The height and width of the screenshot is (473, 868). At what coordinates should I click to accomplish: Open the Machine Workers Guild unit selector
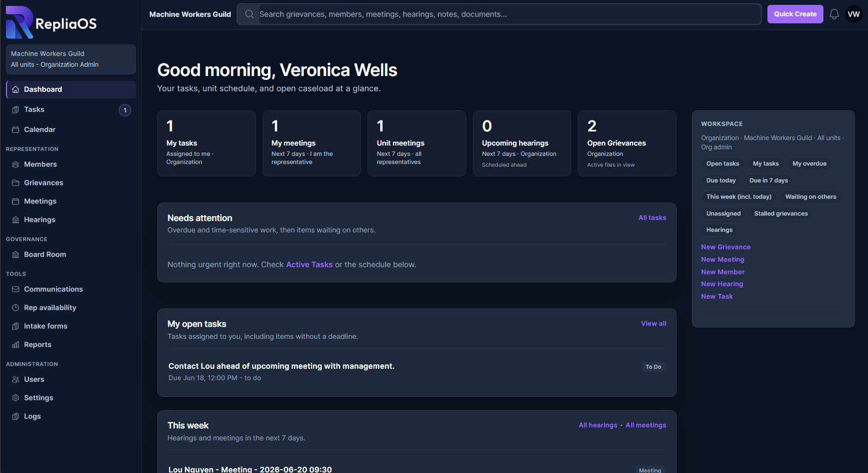[71, 59]
